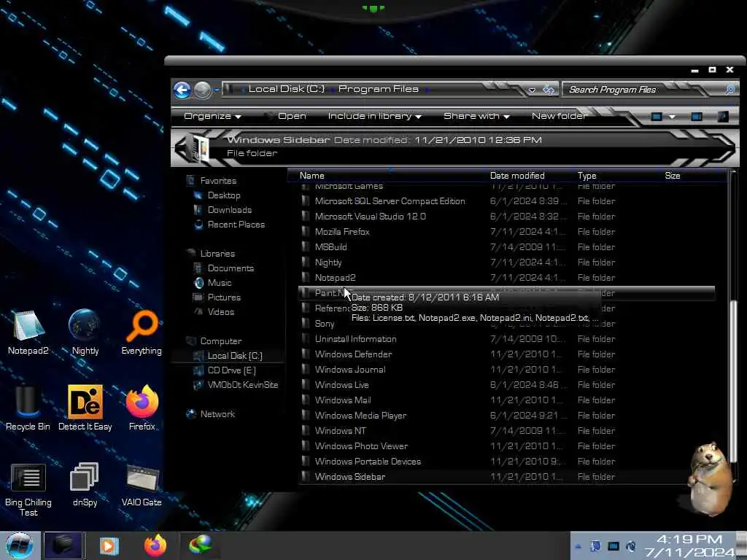The width and height of the screenshot is (747, 560).
Task: Sort by the Type column header
Action: coord(587,176)
